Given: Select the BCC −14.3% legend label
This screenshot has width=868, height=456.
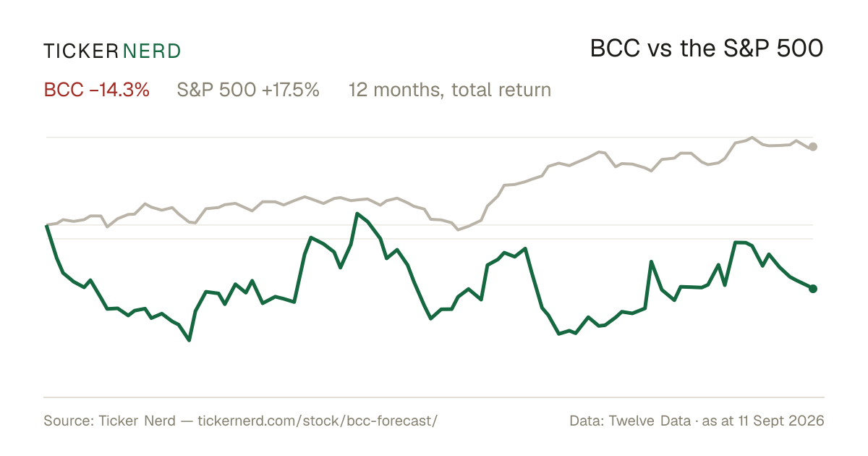Looking at the screenshot, I should click(97, 90).
